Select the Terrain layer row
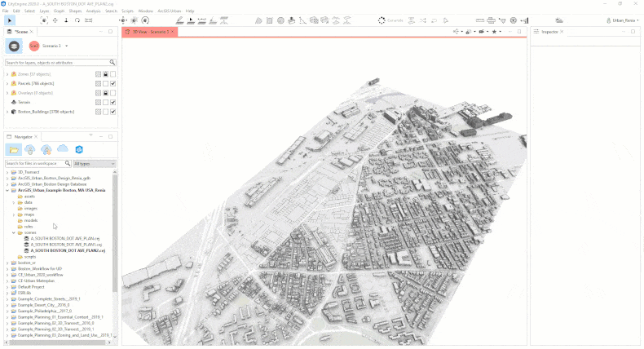This screenshot has height=349, width=644. point(60,103)
